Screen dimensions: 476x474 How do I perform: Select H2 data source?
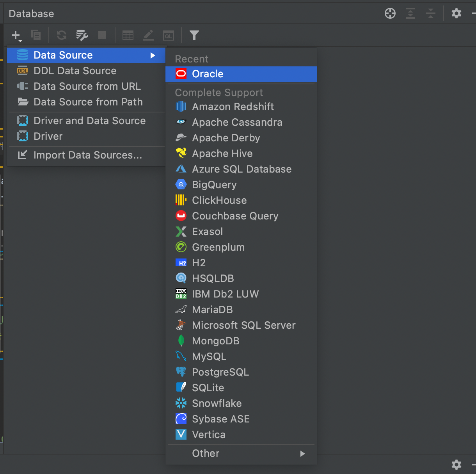click(241, 263)
